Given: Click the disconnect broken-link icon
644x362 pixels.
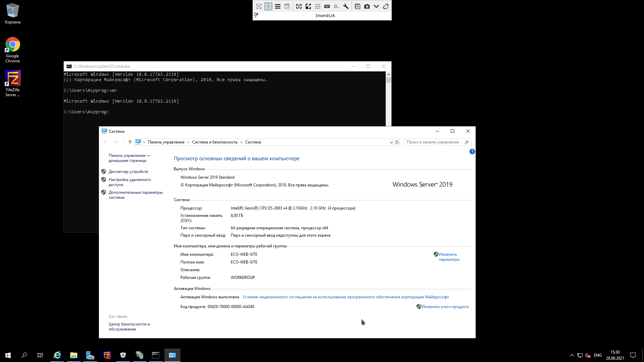Looking at the screenshot, I should click(386, 6).
